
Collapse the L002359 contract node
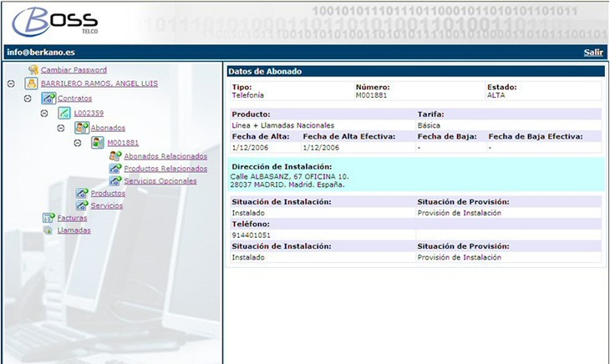click(44, 113)
